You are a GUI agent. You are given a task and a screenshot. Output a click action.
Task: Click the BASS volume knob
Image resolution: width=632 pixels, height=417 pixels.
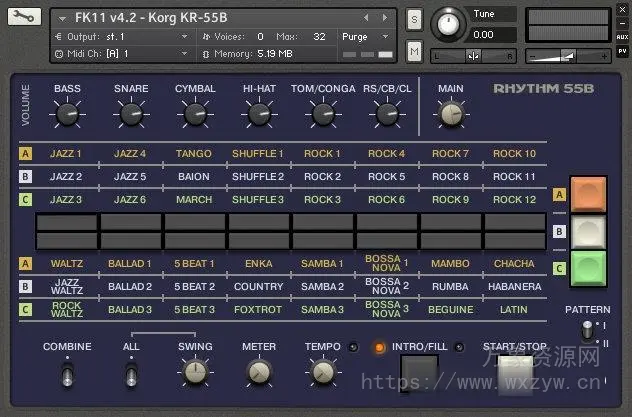coord(67,114)
